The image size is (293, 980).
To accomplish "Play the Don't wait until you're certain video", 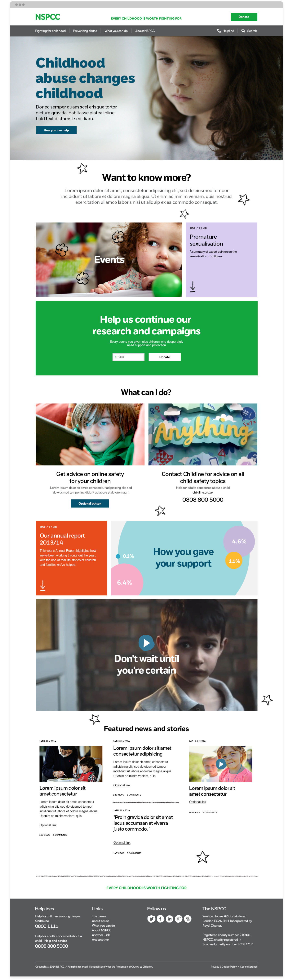I will 146,643.
